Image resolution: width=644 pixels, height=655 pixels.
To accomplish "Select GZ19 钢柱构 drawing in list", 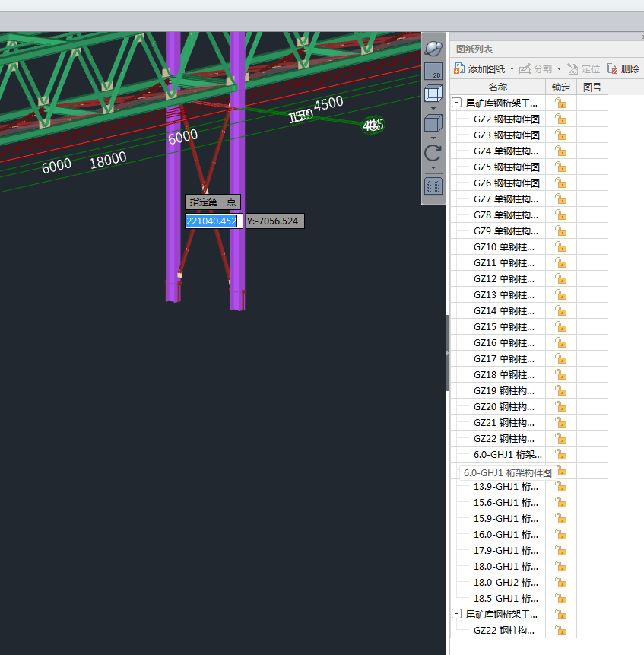I will [504, 390].
